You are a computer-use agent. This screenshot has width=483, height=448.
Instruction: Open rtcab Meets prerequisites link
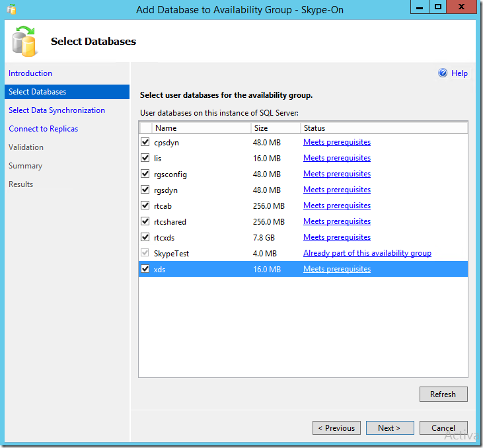click(337, 205)
